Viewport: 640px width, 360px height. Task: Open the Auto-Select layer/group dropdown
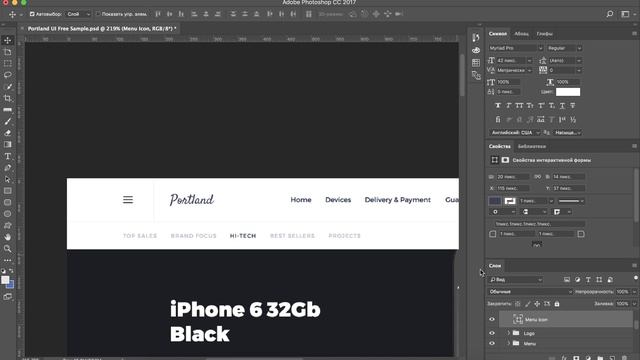(x=78, y=14)
